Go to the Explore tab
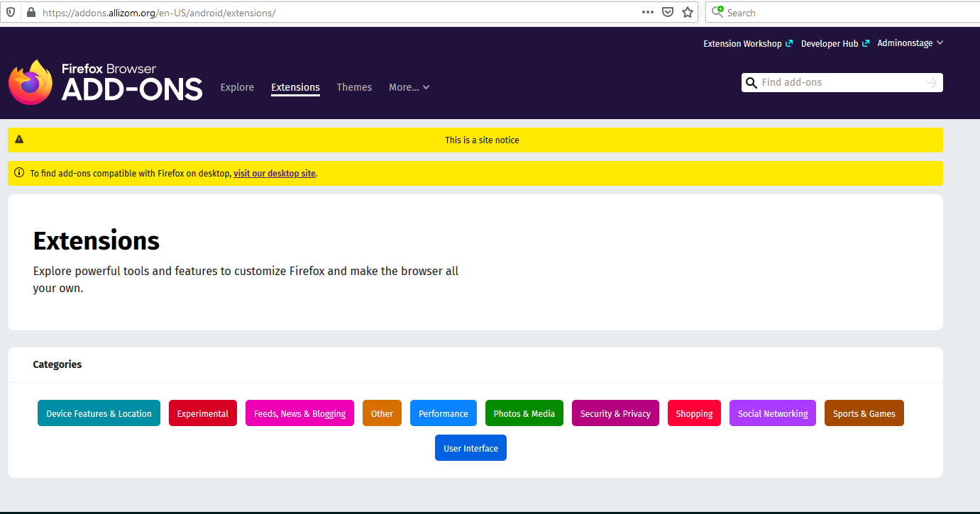This screenshot has width=980, height=514. 237,87
